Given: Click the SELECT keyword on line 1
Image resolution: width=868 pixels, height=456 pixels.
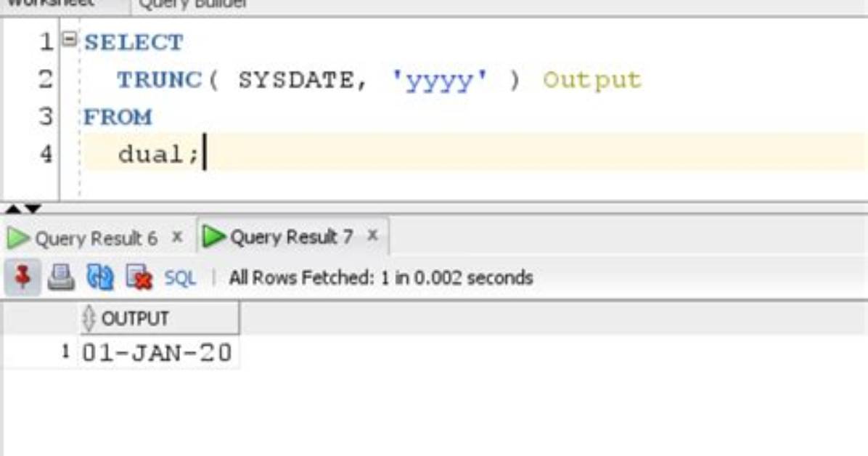Looking at the screenshot, I should pos(134,43).
